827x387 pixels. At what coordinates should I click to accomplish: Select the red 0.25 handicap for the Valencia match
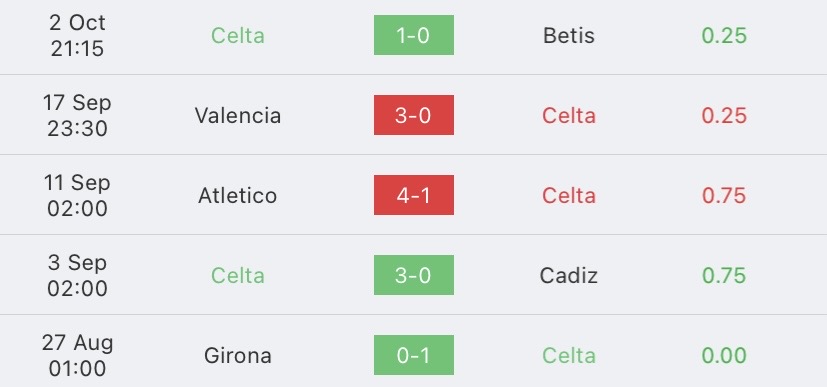coord(724,115)
